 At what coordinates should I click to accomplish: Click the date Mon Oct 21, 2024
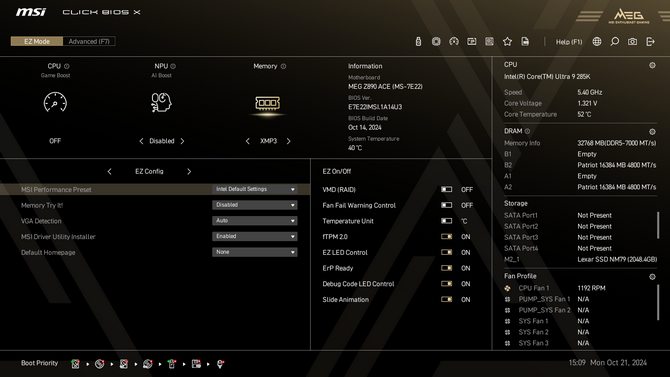pos(618,362)
